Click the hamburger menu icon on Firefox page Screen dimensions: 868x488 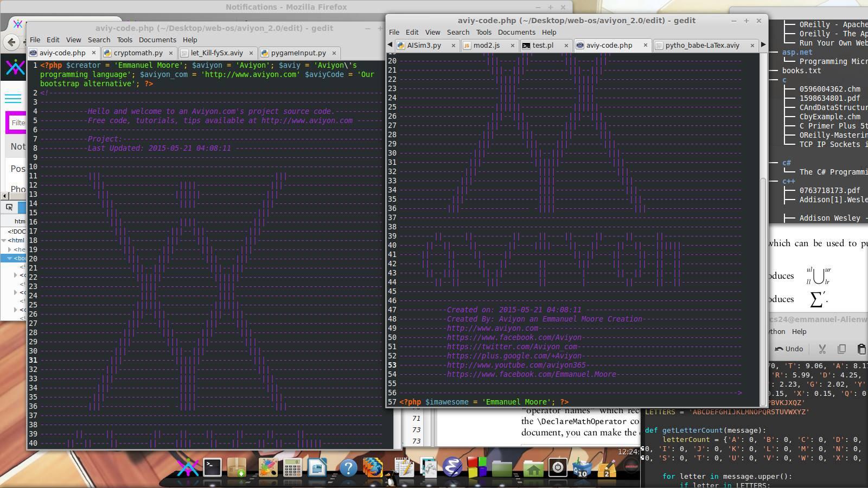coord(13,98)
